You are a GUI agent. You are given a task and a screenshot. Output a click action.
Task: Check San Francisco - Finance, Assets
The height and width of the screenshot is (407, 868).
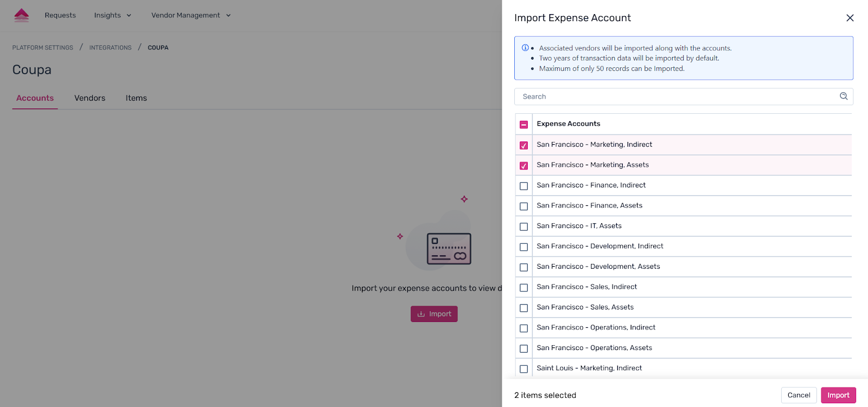(524, 206)
